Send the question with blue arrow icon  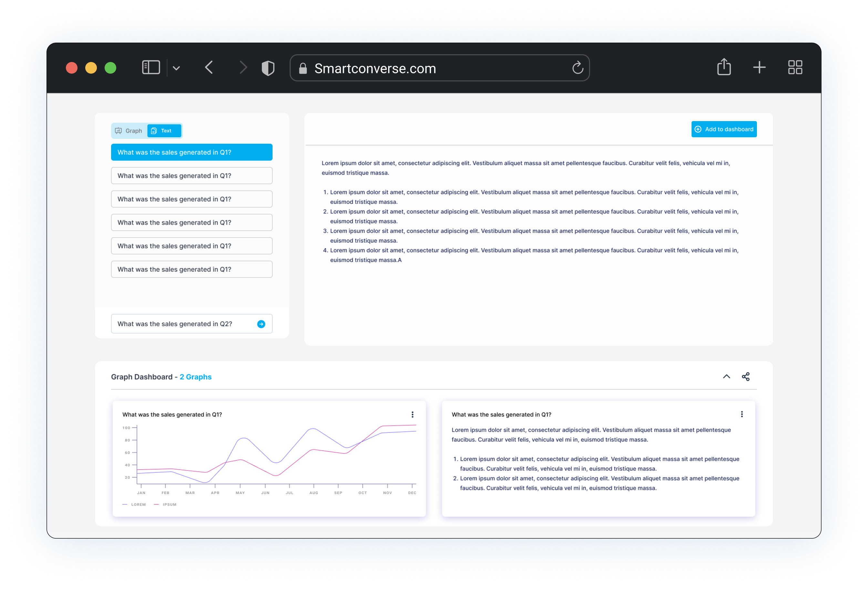pyautogui.click(x=261, y=324)
